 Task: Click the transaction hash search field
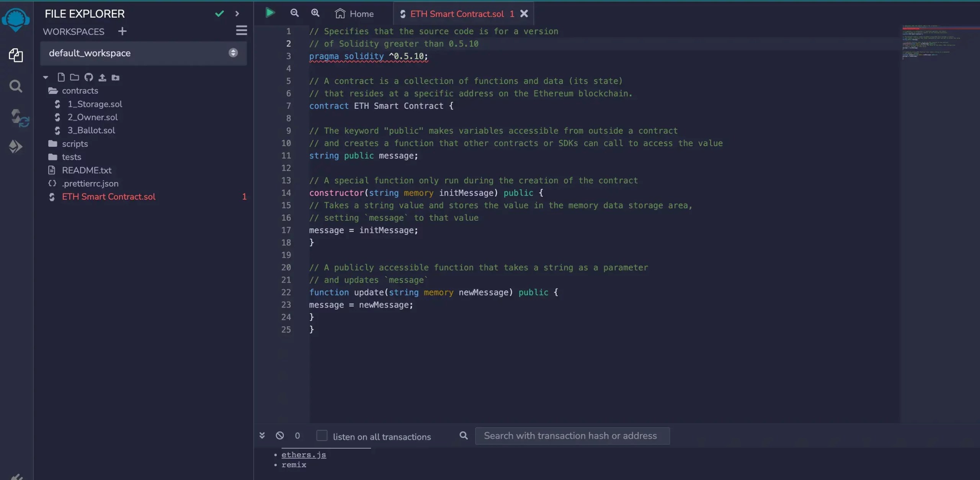[x=572, y=436]
